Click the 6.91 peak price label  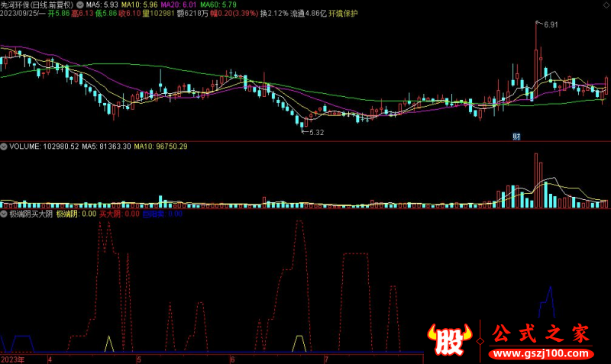(x=551, y=25)
